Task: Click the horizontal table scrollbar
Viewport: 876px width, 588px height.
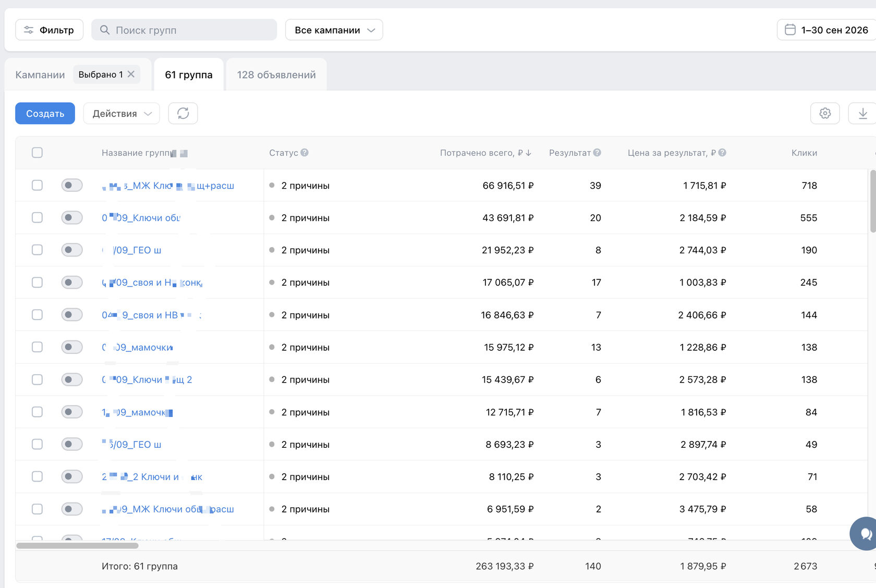Action: pyautogui.click(x=77, y=546)
